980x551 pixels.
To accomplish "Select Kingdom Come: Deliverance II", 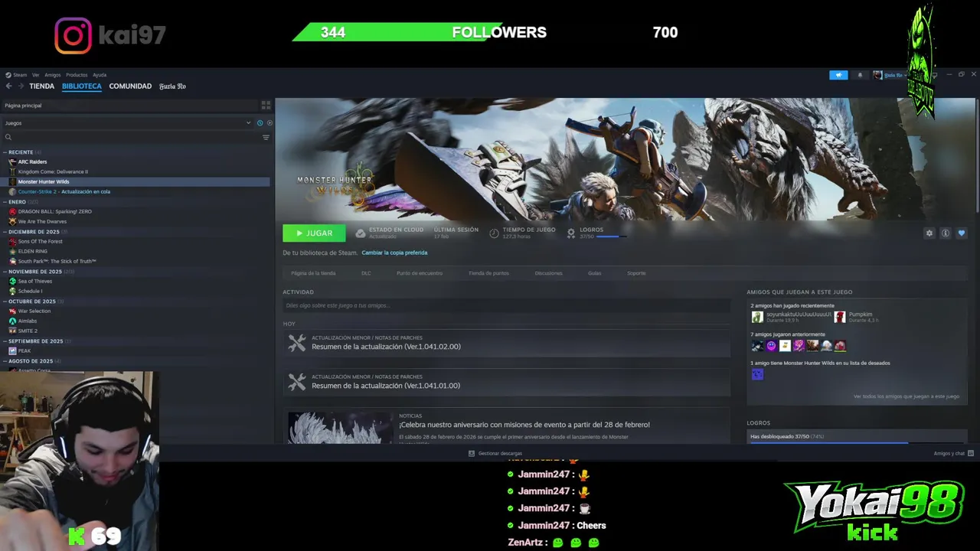I will (53, 172).
